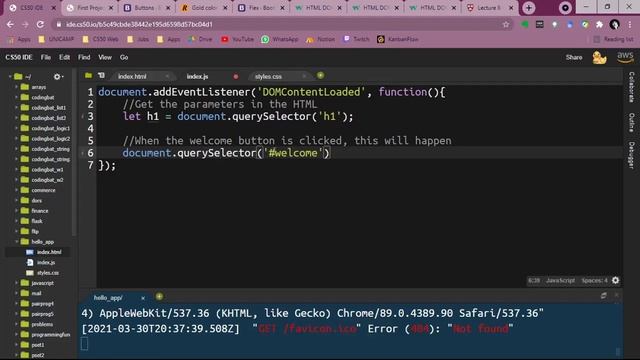
Task: Bookmark page with star icon
Action: click(506, 24)
